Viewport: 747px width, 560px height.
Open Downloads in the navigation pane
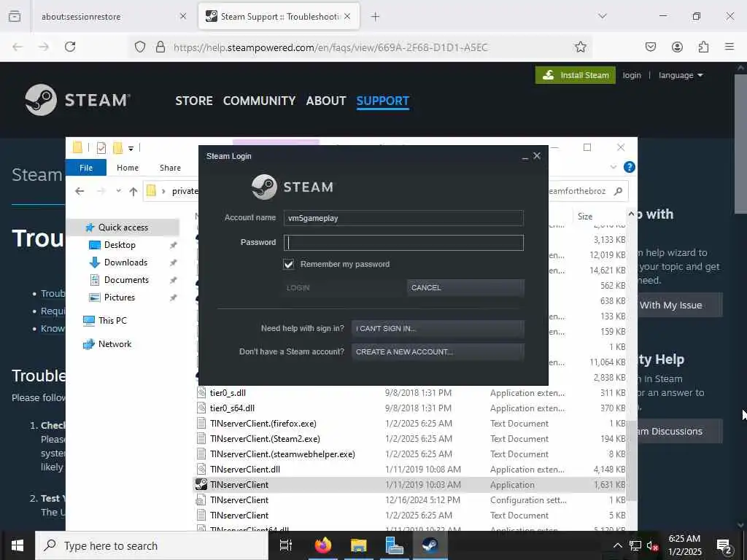[x=125, y=262]
